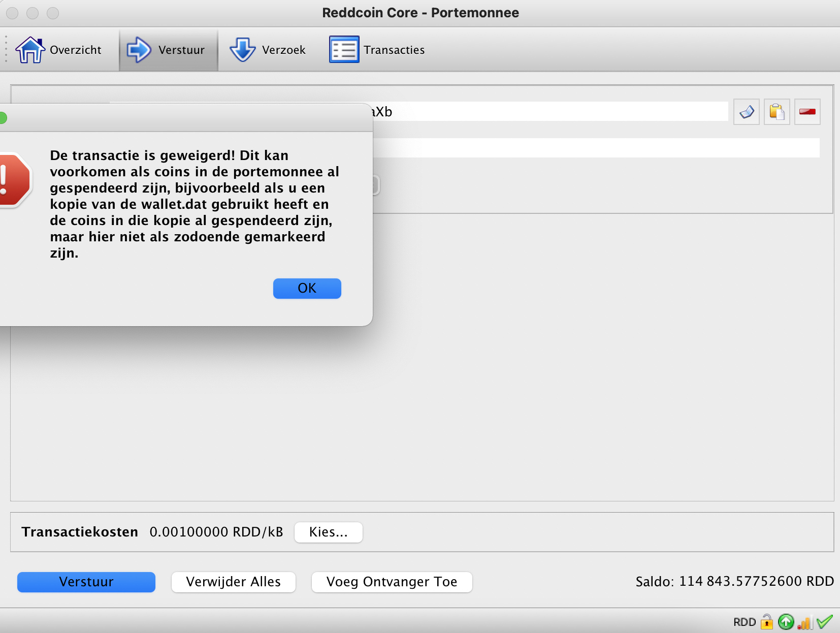Remove this recipient with red minus icon

coord(807,112)
